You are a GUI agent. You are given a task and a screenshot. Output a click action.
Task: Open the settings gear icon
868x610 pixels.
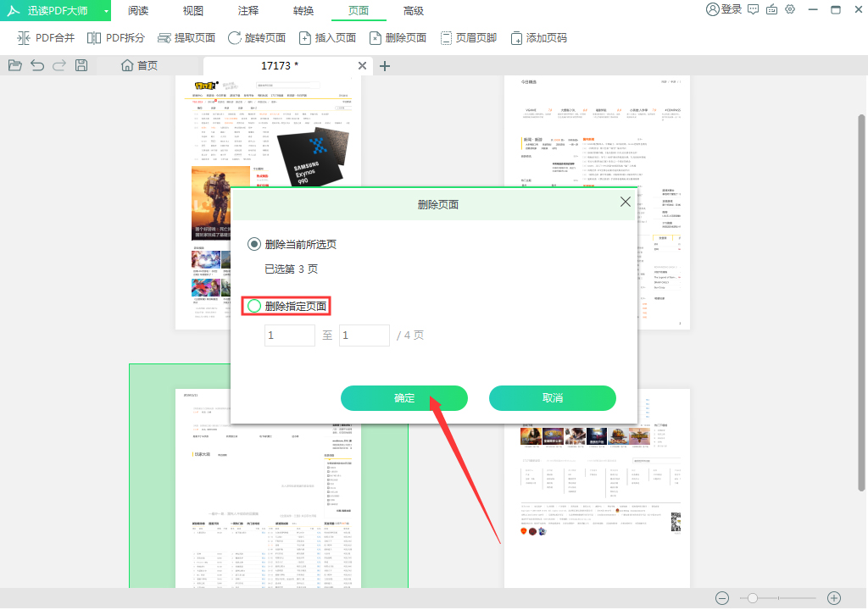click(x=790, y=11)
